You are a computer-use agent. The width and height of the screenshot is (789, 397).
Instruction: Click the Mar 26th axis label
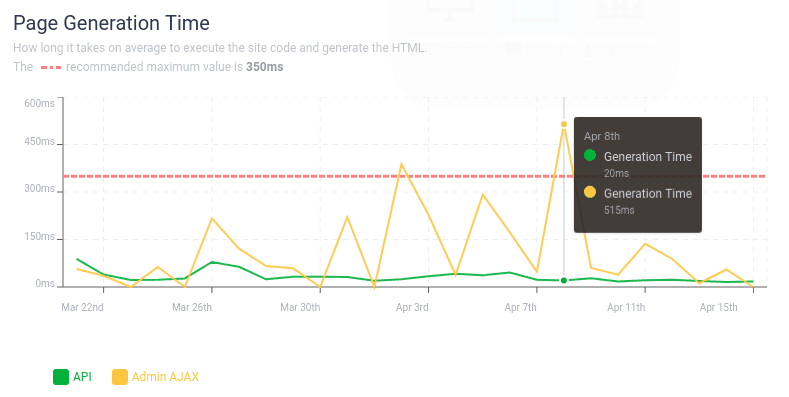pos(192,307)
